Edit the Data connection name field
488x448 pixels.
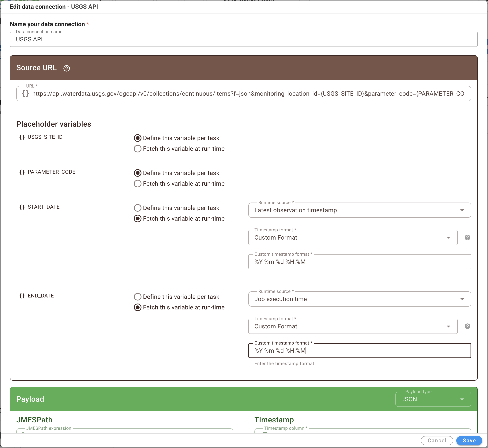click(244, 39)
